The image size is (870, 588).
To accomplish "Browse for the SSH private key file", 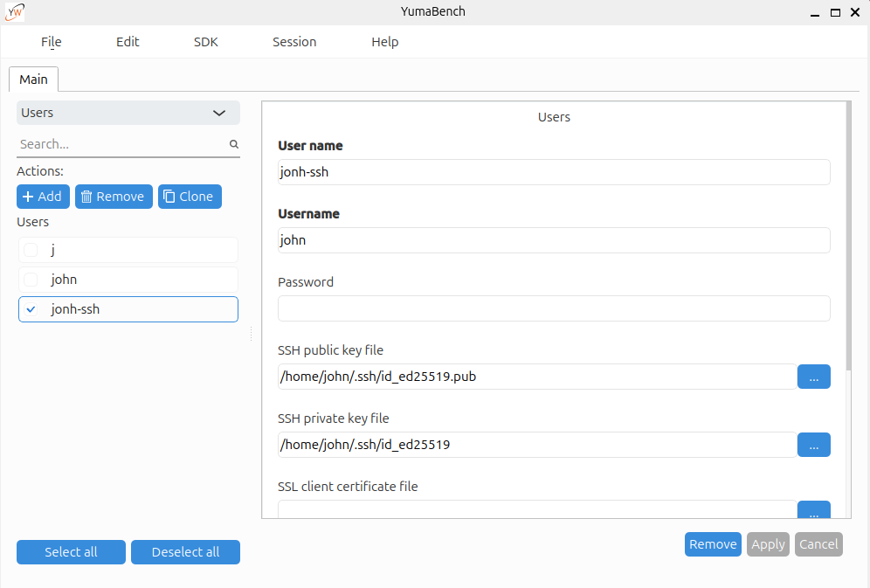I will pyautogui.click(x=813, y=445).
